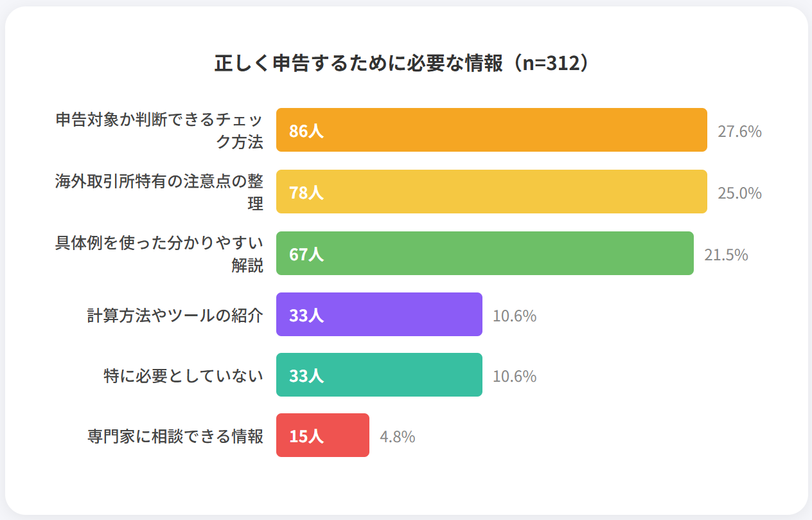Click the 計算方法やツールの紹介 label
Viewport: 812px width, 520px height.
pos(175,316)
